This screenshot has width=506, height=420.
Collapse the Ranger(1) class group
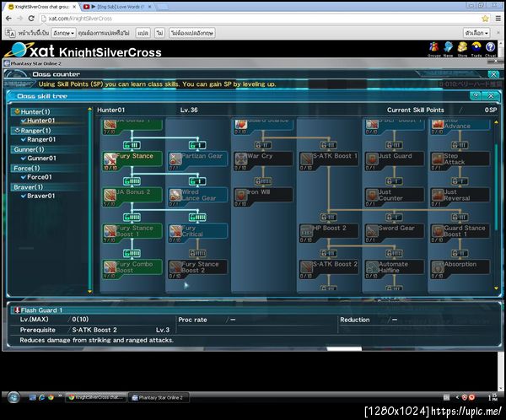click(x=48, y=131)
